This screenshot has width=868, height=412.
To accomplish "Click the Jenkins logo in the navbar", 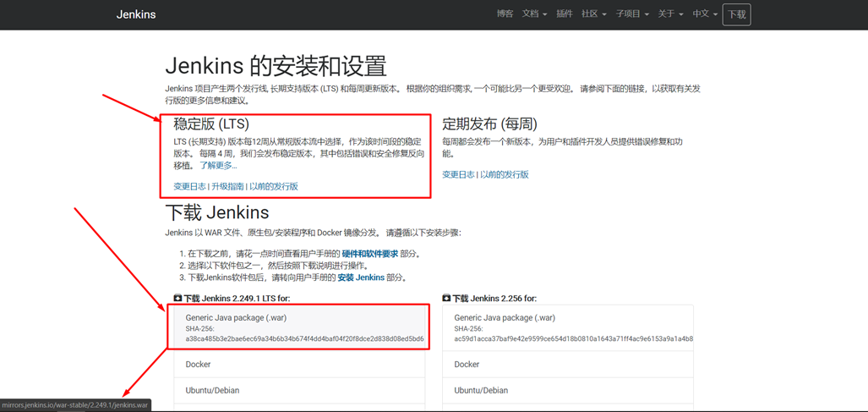I will point(135,14).
